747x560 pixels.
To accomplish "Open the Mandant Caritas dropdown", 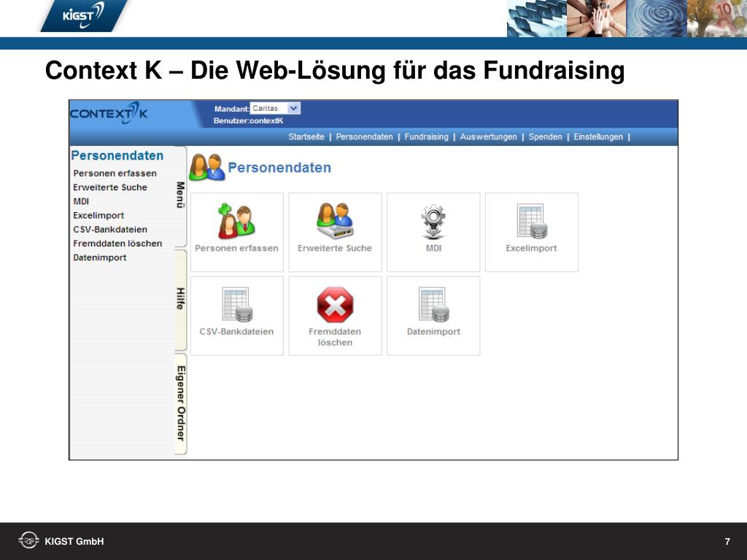I will click(x=275, y=109).
